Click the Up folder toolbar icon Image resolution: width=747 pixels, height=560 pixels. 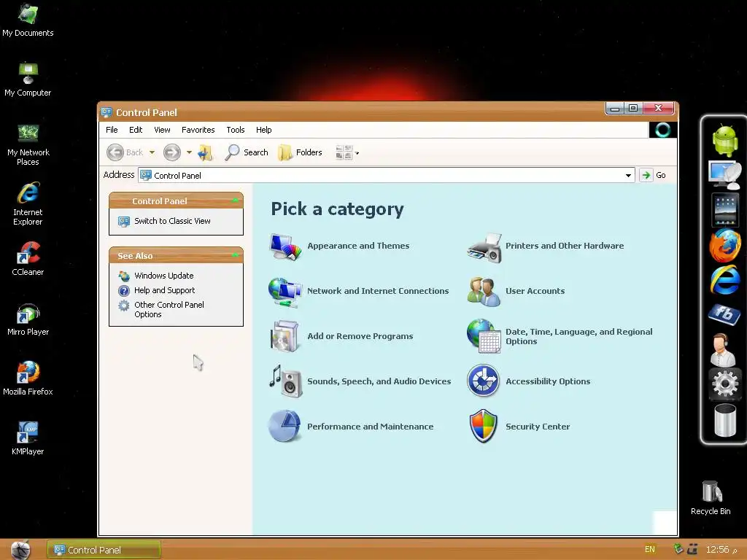[205, 152]
